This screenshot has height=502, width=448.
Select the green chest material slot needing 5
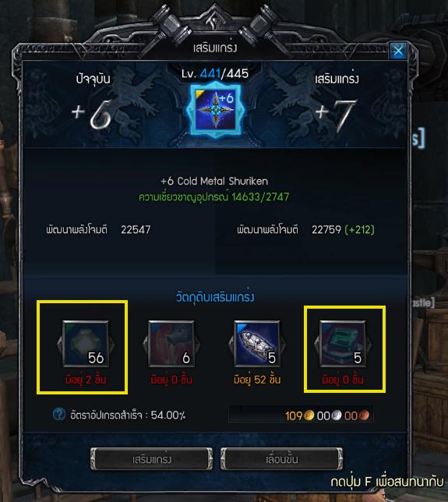tap(343, 344)
